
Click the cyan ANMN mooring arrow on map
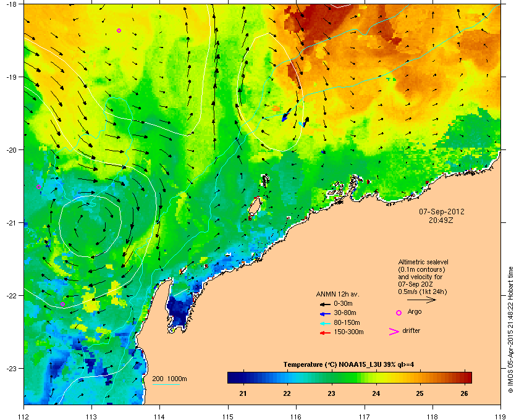(x=301, y=124)
